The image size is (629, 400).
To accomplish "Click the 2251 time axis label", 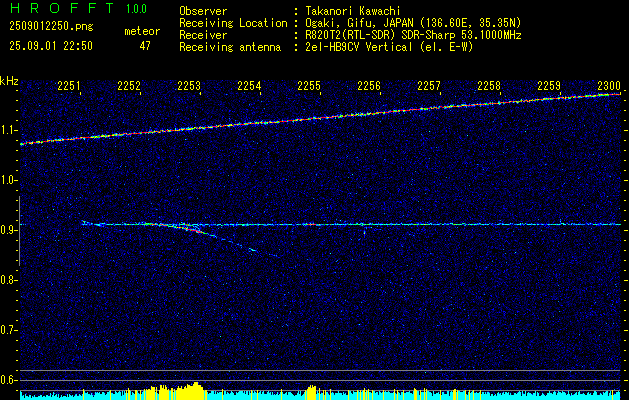I will pos(69,85).
